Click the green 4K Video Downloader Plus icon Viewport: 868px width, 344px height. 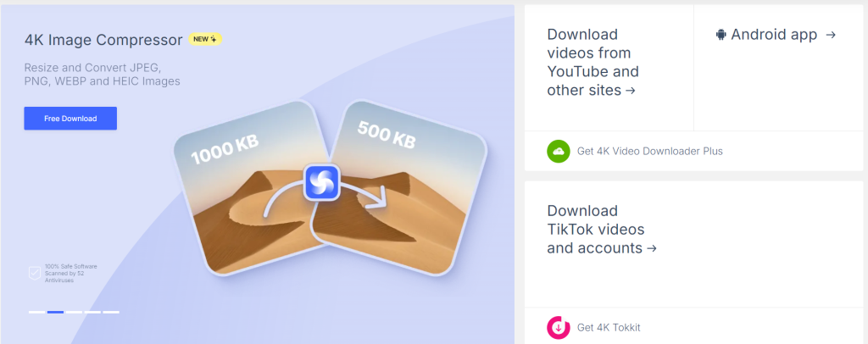[x=559, y=151]
